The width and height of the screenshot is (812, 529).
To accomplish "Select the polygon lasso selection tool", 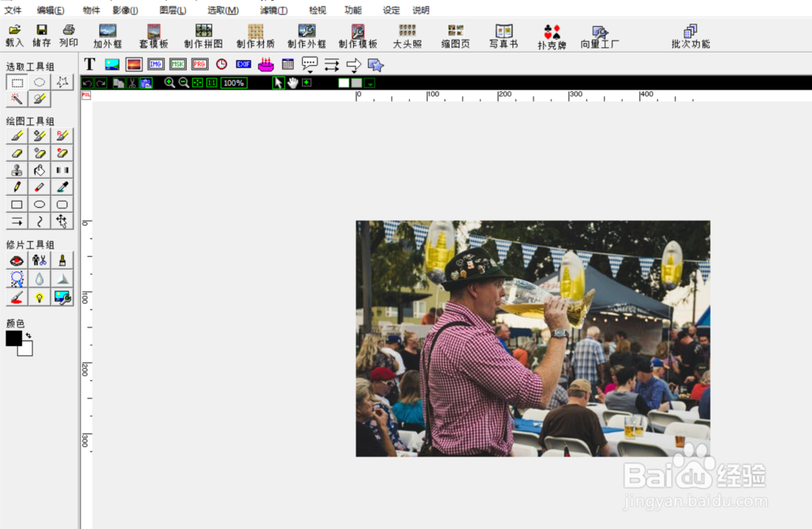I will coord(63,82).
